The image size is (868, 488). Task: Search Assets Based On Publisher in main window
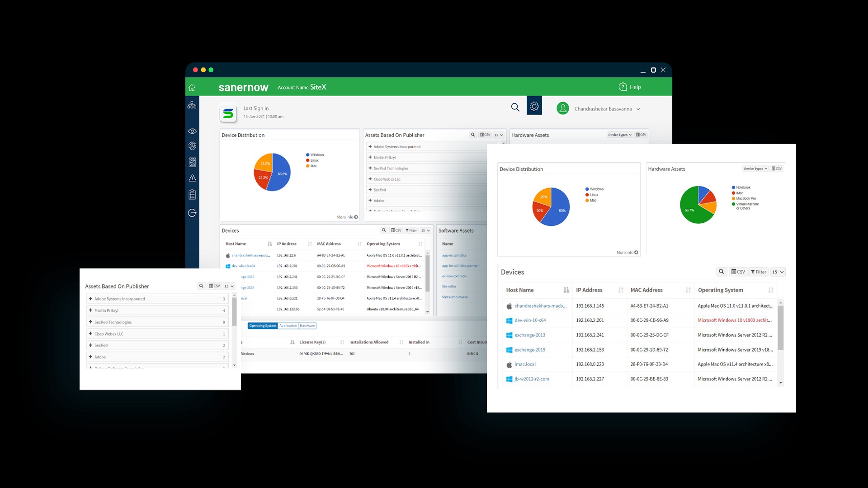click(x=473, y=135)
